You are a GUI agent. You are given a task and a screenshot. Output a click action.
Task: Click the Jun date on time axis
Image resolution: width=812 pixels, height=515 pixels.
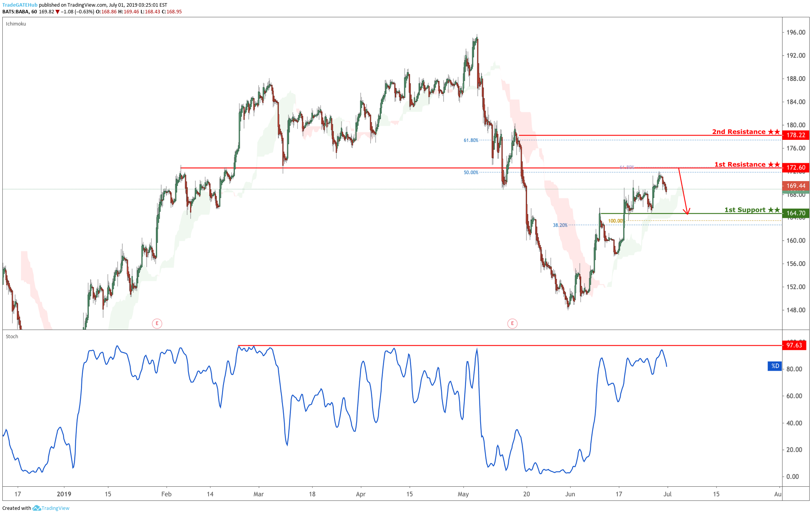(570, 494)
